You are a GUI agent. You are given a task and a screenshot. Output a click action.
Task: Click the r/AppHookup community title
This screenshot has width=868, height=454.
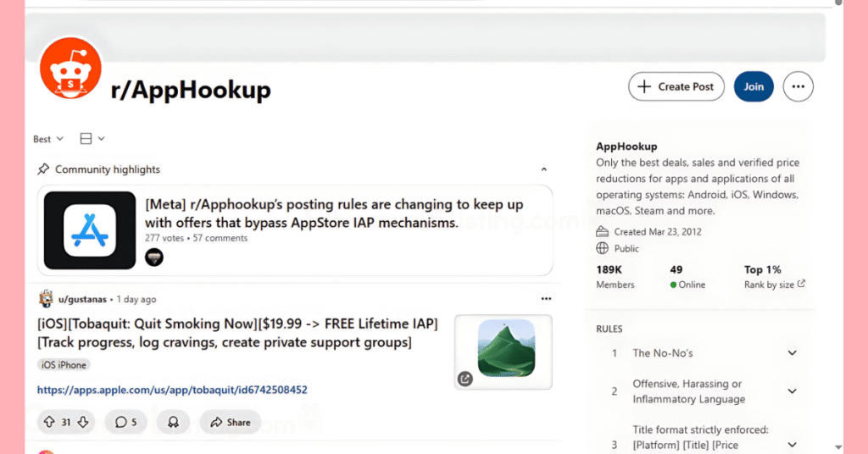point(191,90)
